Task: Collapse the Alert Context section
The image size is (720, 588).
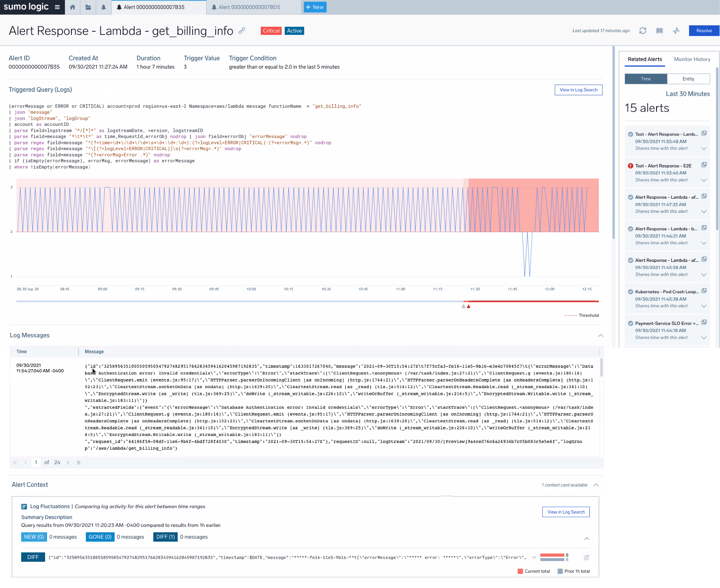Action: (x=596, y=485)
